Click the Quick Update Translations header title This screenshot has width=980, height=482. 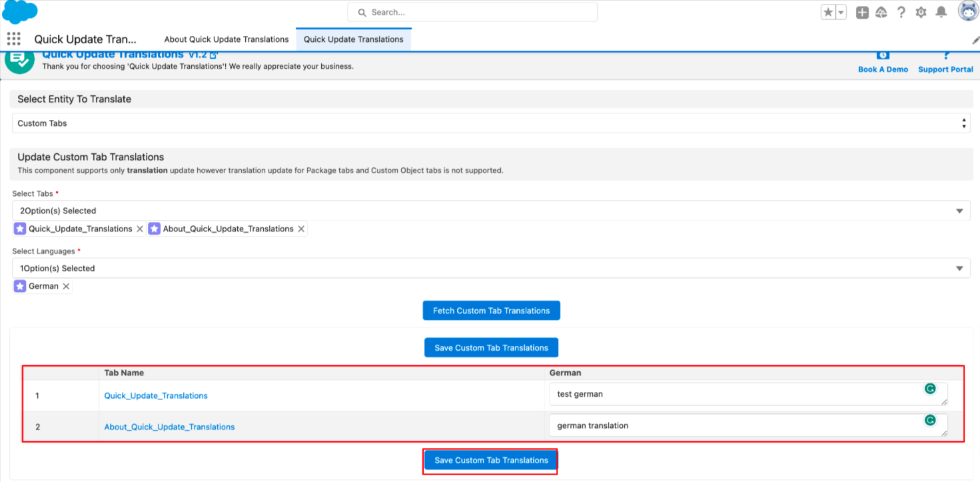click(113, 55)
